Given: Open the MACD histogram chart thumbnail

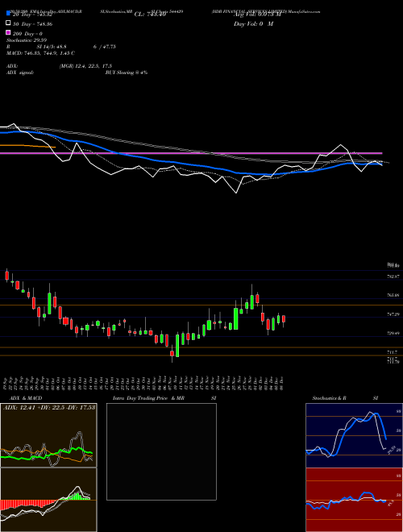Looking at the screenshot, I should [x=48, y=500].
